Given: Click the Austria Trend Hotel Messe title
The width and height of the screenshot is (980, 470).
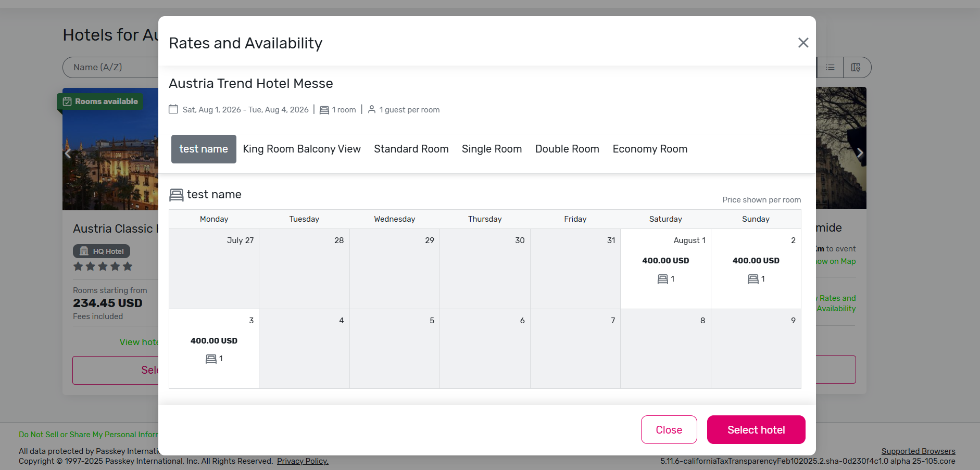Looking at the screenshot, I should click(250, 83).
